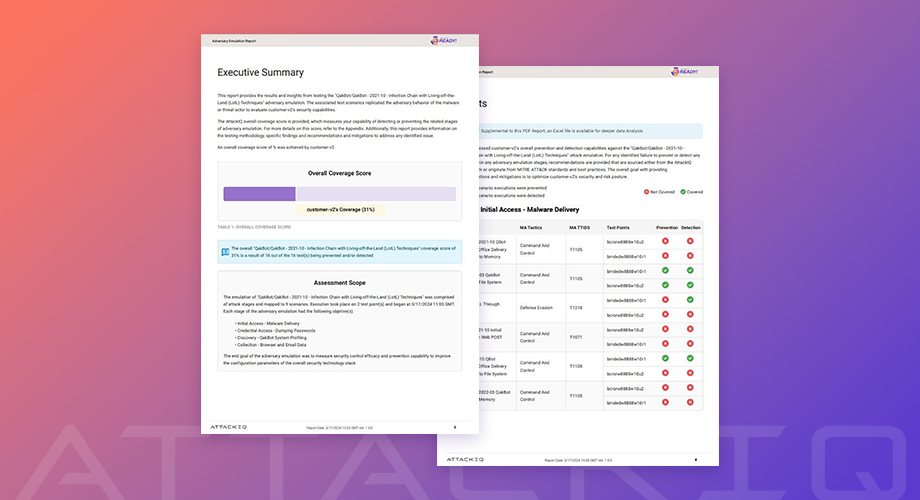920x500 pixels.
Task: Click the T1071 technique ID cell
Action: tap(576, 337)
